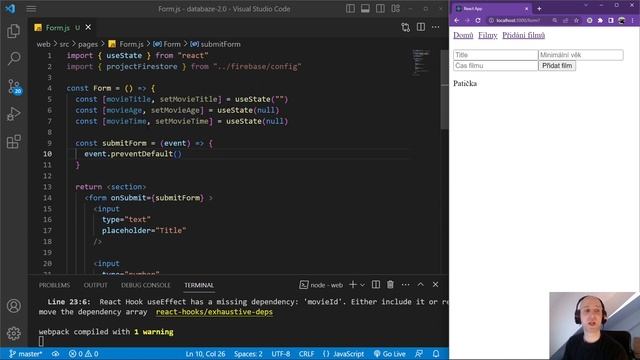Select the node - web terminal label
This screenshot has height=360, width=640.
click(x=321, y=285)
